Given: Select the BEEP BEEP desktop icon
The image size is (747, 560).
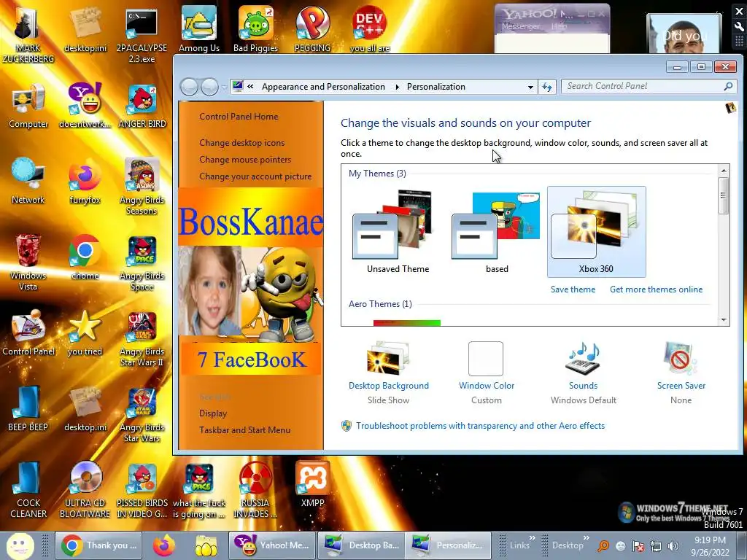Looking at the screenshot, I should pyautogui.click(x=28, y=408).
